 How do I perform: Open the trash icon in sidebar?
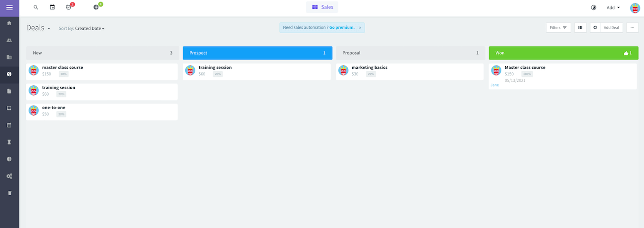9,193
